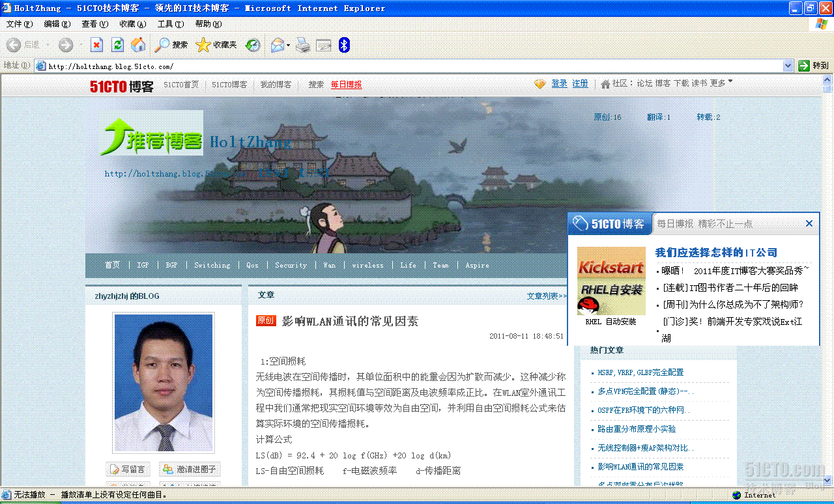Click the Bluetooth toolbar icon
Viewport: 834px width, 504px height.
click(345, 45)
